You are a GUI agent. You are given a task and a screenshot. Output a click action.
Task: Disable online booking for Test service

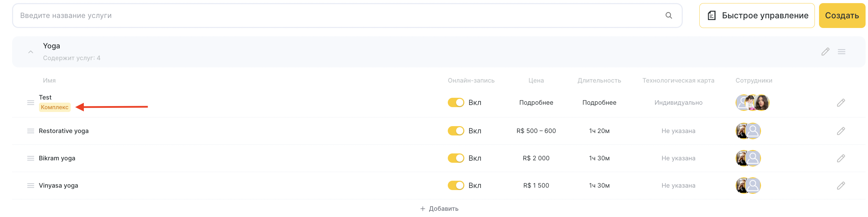click(x=456, y=103)
